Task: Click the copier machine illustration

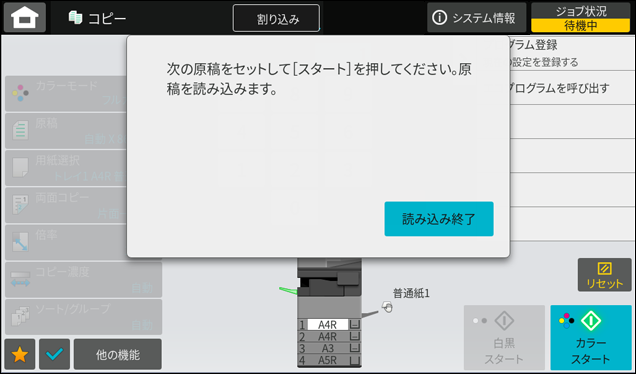Action: [x=329, y=312]
